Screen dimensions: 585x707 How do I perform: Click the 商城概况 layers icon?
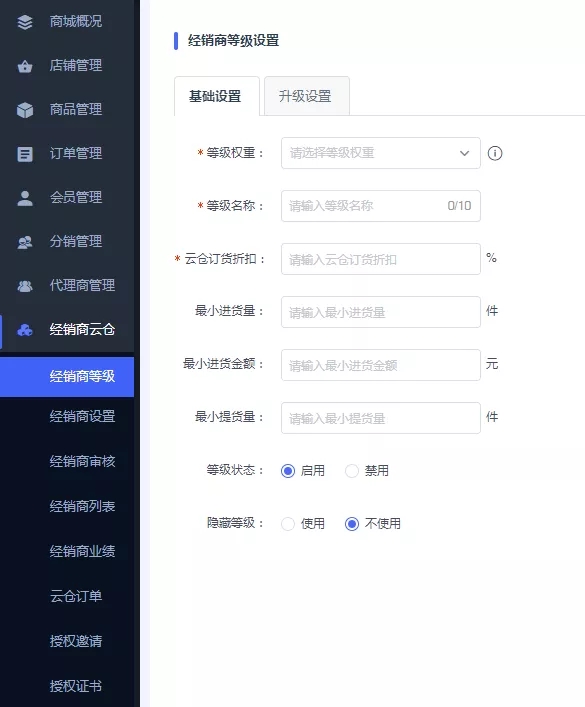[25, 22]
